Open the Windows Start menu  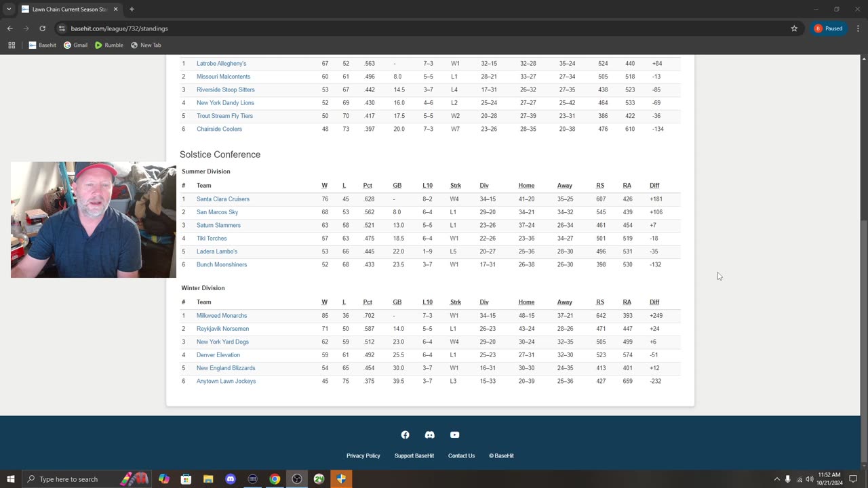pos(10,479)
